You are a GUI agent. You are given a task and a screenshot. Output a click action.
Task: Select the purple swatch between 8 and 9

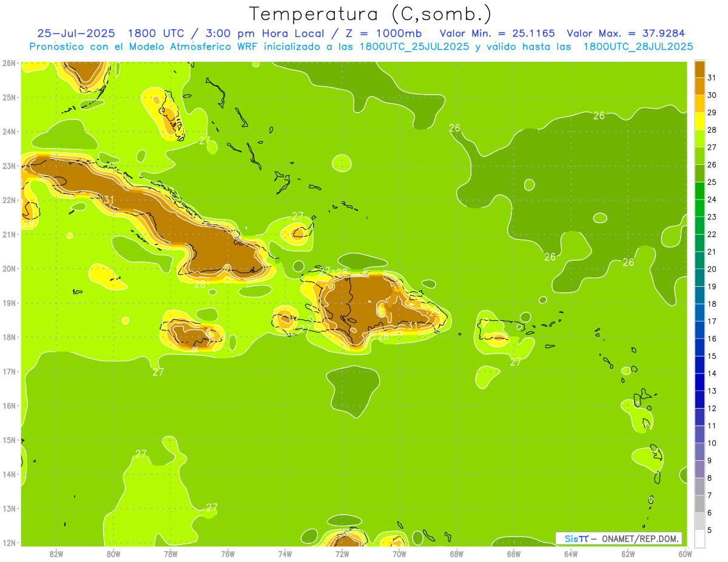[x=699, y=469]
